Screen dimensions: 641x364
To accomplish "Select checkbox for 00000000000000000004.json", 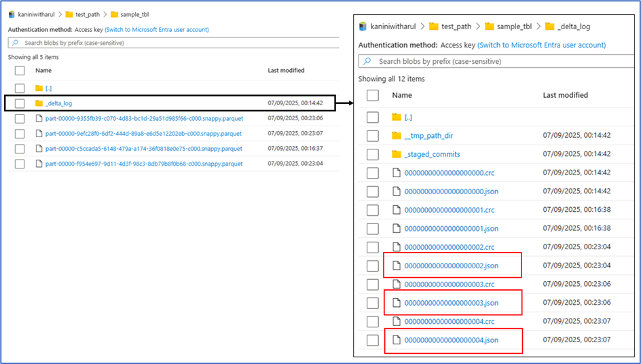I will click(x=373, y=340).
